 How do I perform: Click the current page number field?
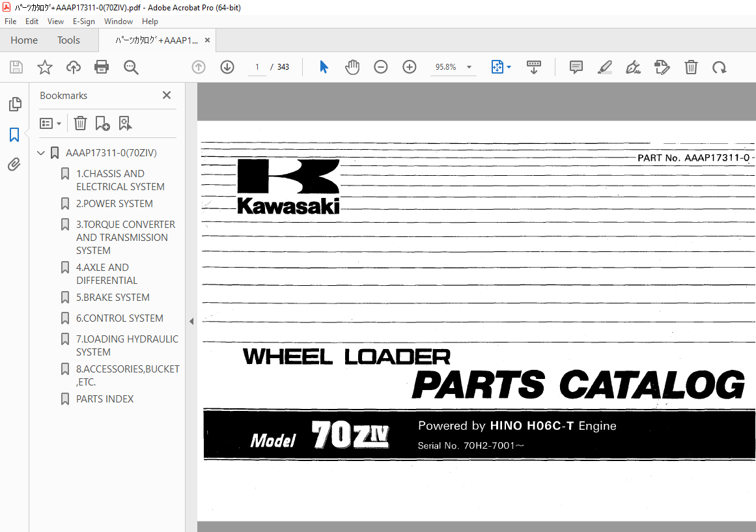click(x=257, y=67)
